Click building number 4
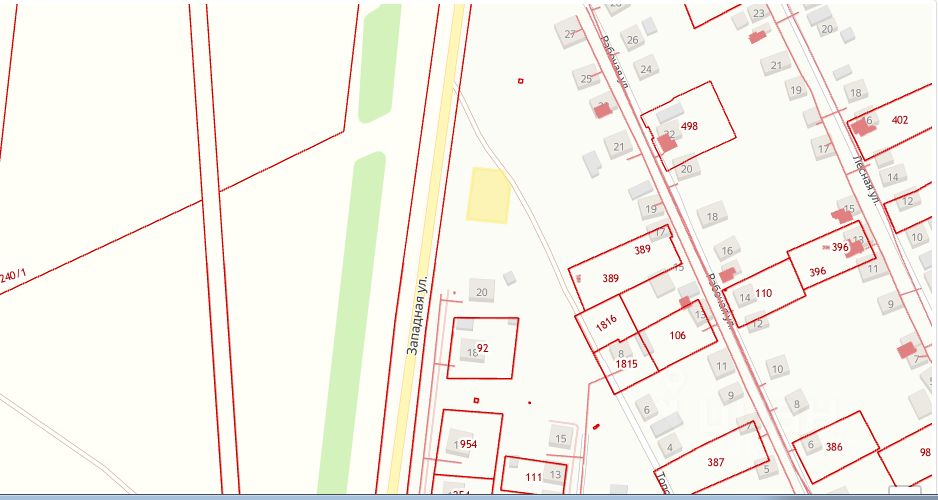 click(x=669, y=447)
